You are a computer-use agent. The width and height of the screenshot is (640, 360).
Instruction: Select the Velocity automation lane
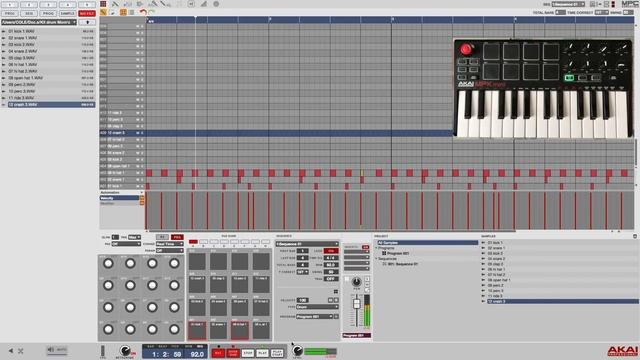120,198
